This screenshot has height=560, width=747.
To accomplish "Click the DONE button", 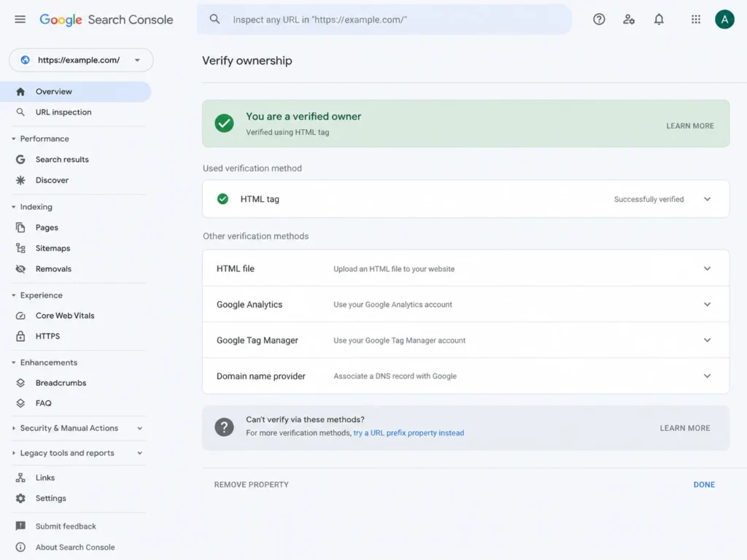I will (x=704, y=485).
